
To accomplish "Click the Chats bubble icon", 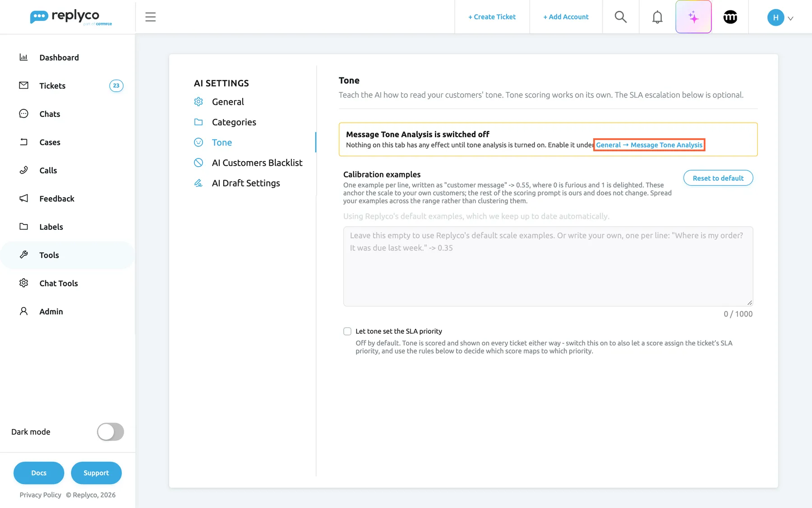I will pos(23,114).
